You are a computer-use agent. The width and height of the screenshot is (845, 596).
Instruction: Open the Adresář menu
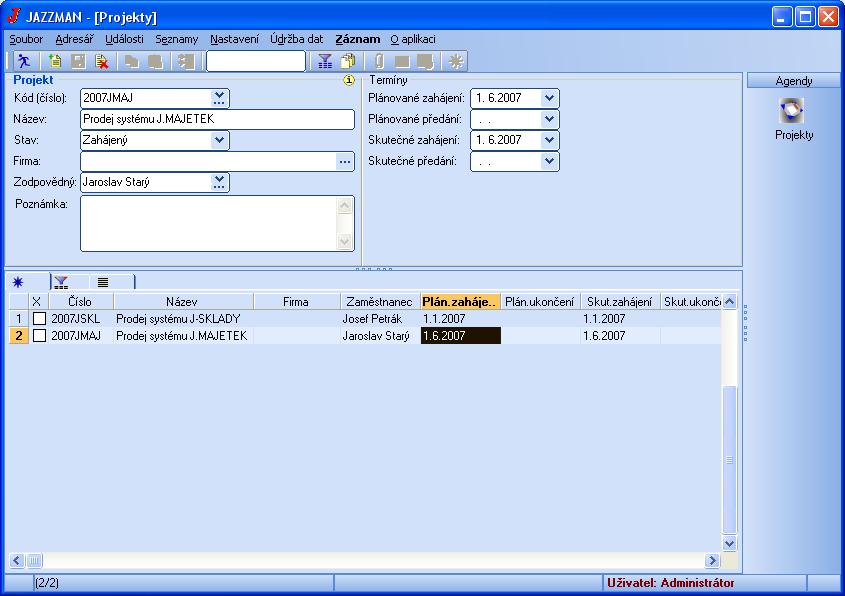[74, 39]
